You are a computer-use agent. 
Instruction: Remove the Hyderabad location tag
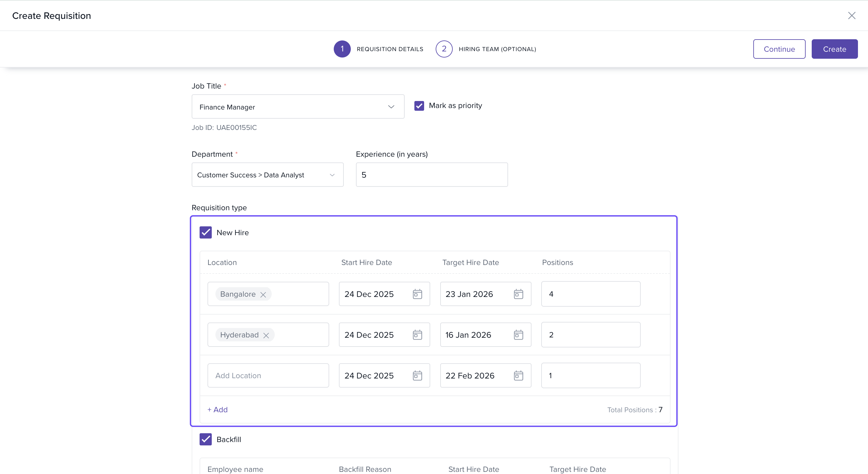(x=266, y=335)
